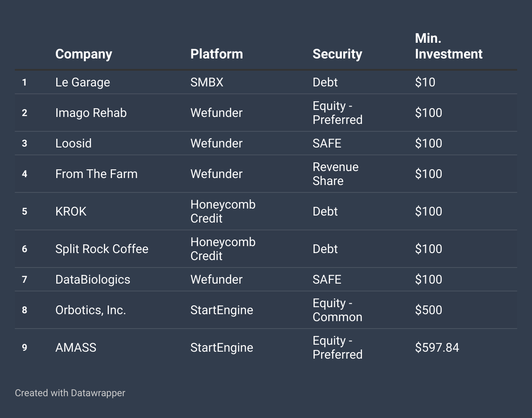Click From The Farm company cell
The image size is (532, 418).
pos(96,174)
